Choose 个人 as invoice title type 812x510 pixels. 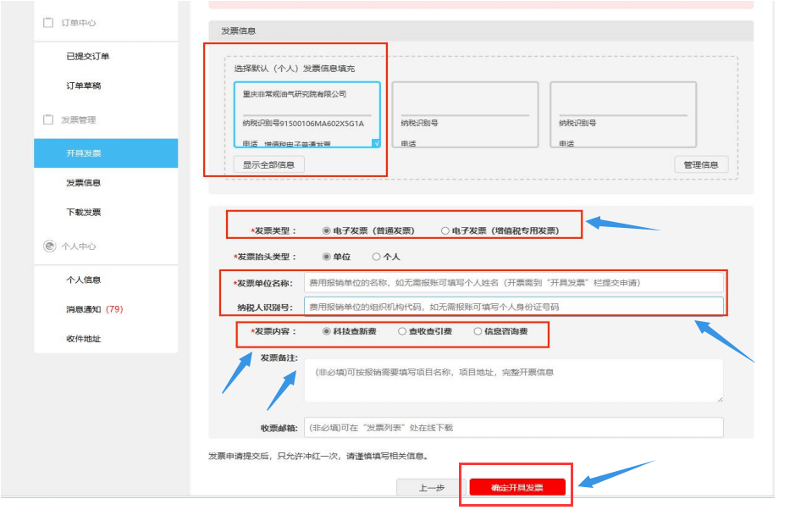377,257
